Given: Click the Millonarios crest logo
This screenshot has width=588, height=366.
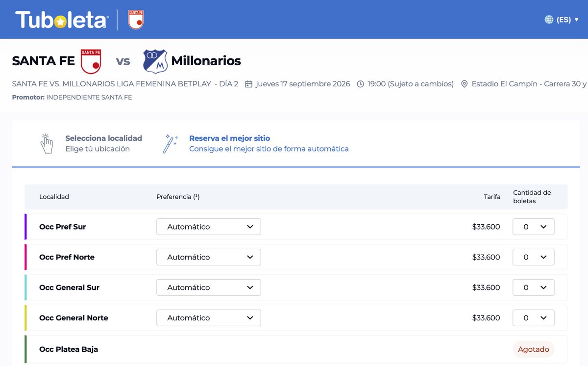Looking at the screenshot, I should [155, 61].
